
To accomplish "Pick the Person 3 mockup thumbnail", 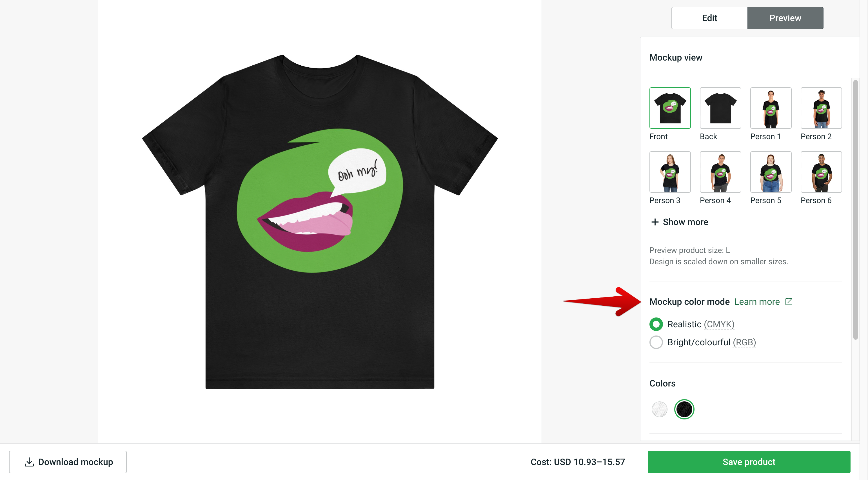I will 670,172.
